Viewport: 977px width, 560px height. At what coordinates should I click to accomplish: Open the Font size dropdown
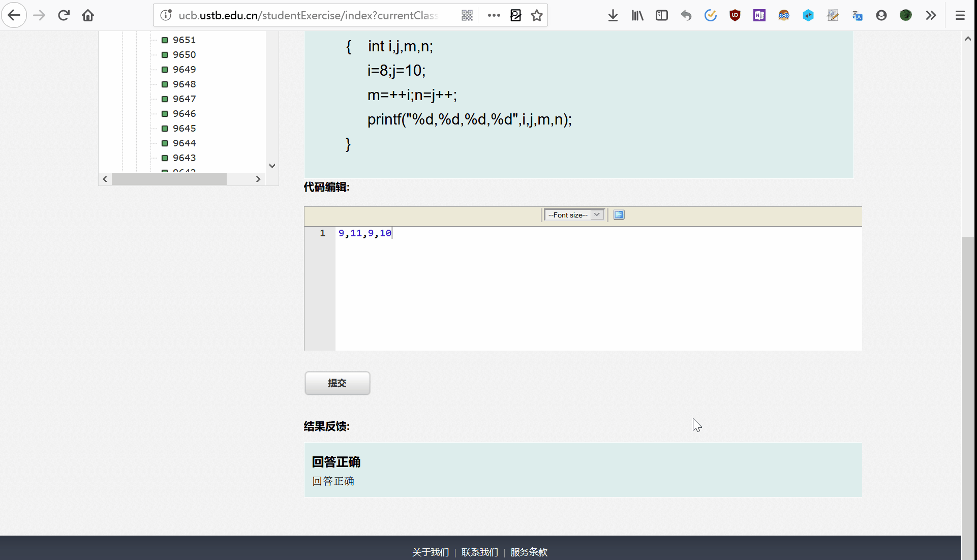point(574,215)
